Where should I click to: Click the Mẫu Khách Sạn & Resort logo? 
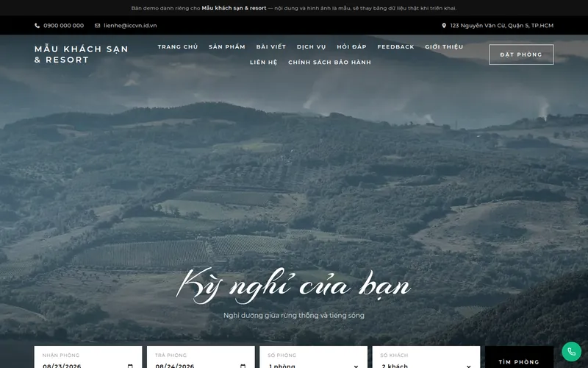(x=82, y=54)
